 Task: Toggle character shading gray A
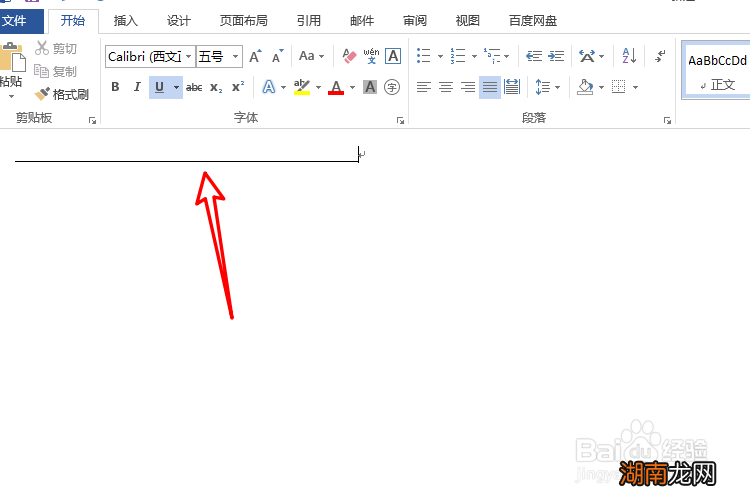pyautogui.click(x=370, y=87)
